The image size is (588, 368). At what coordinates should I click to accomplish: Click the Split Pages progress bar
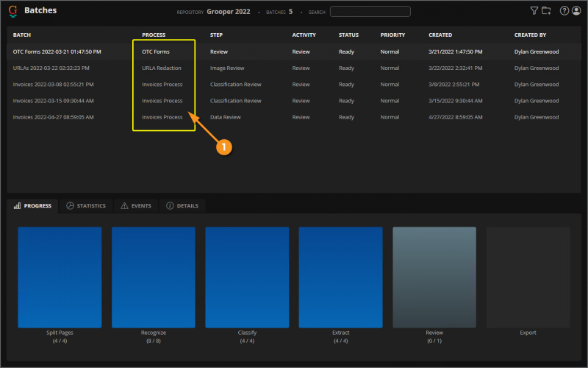pos(60,277)
